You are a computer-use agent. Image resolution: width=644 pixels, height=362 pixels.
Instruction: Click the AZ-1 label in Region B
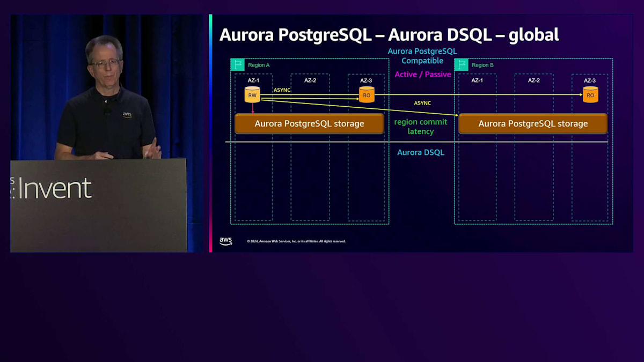pos(477,80)
